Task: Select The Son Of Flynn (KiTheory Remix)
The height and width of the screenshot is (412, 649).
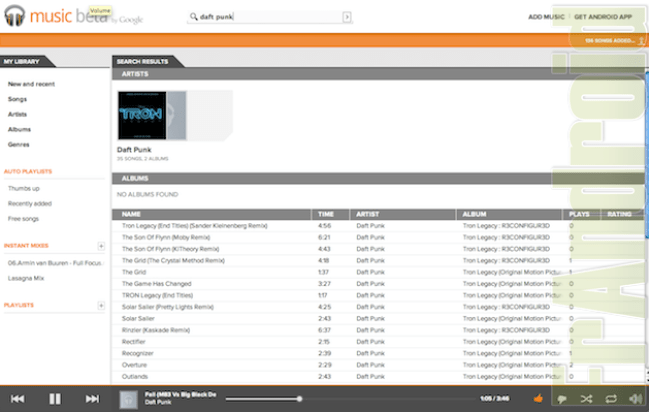Action: (171, 249)
